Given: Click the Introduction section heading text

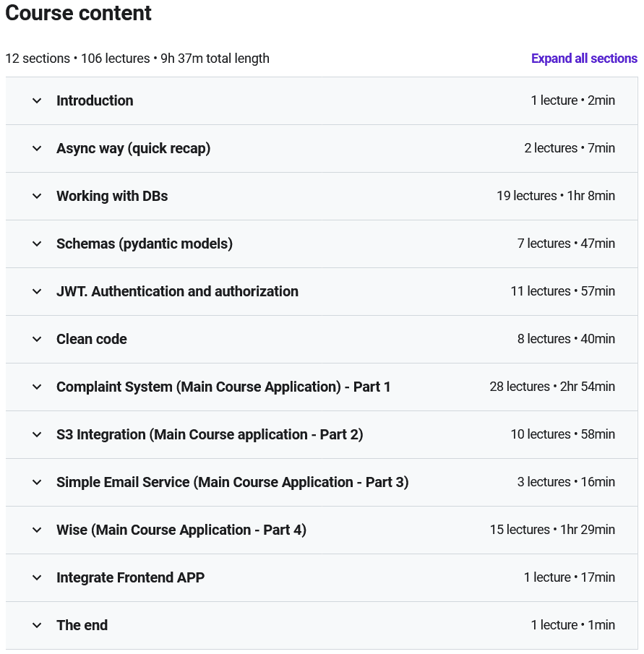Looking at the screenshot, I should [95, 100].
